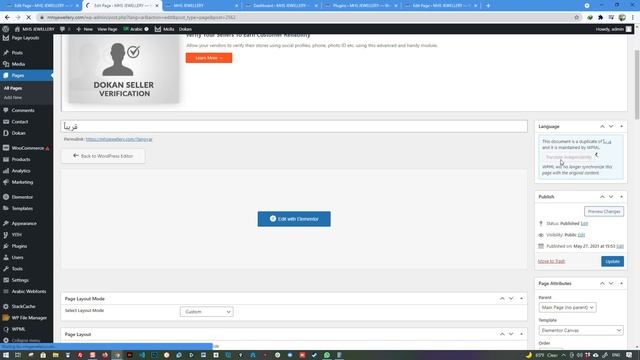Open comments bubble in admin bar

[64, 29]
